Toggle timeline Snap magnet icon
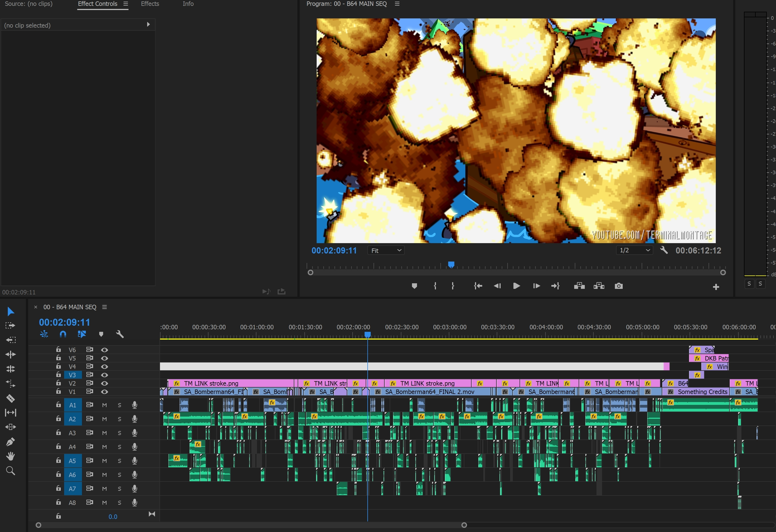 [63, 334]
